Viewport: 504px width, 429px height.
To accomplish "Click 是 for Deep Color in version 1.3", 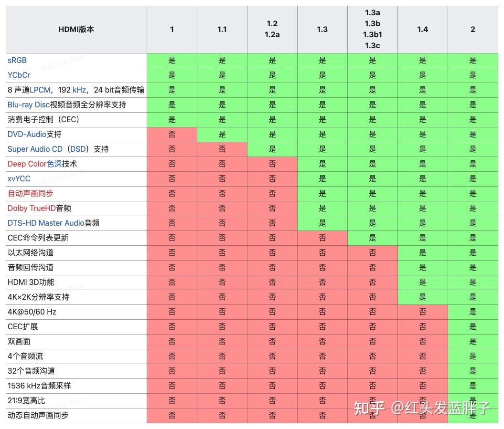I will [x=322, y=164].
